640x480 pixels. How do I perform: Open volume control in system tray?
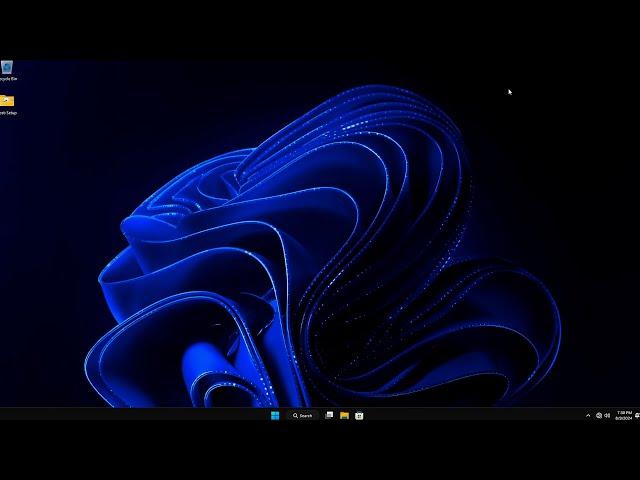607,416
